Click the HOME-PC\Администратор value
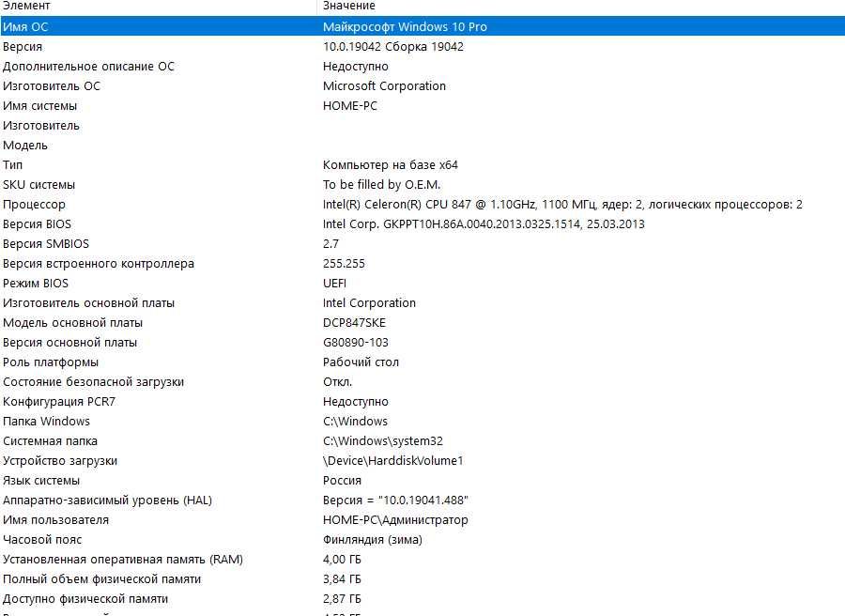 [395, 520]
